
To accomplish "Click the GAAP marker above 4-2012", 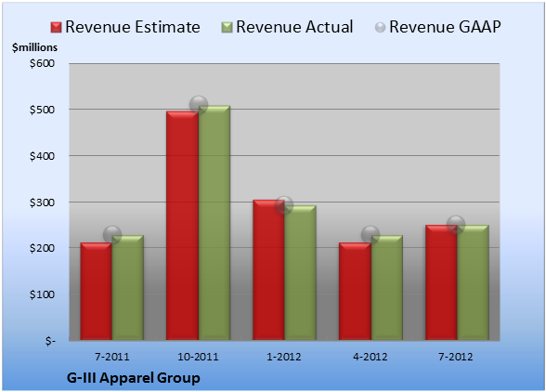I will click(x=370, y=234).
